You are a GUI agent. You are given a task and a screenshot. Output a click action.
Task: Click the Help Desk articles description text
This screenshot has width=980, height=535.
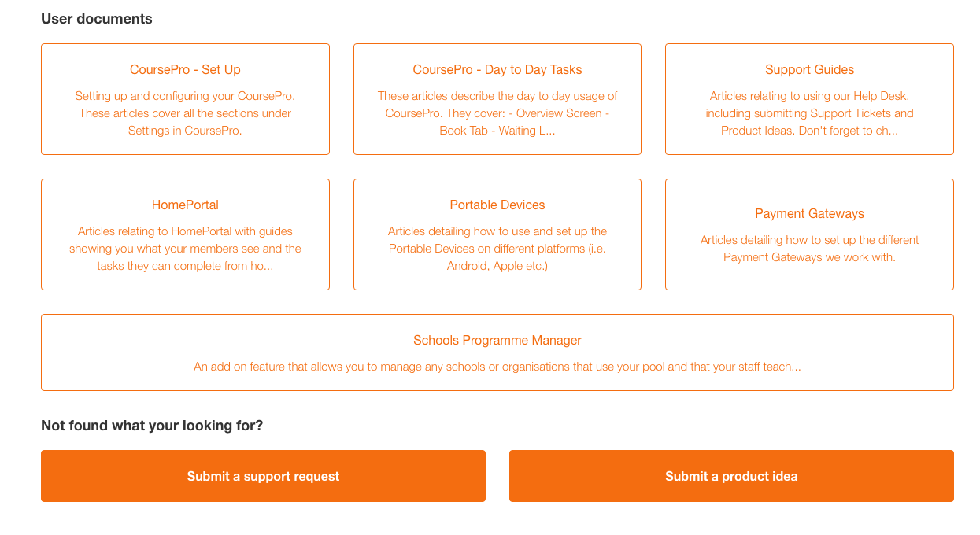[809, 113]
